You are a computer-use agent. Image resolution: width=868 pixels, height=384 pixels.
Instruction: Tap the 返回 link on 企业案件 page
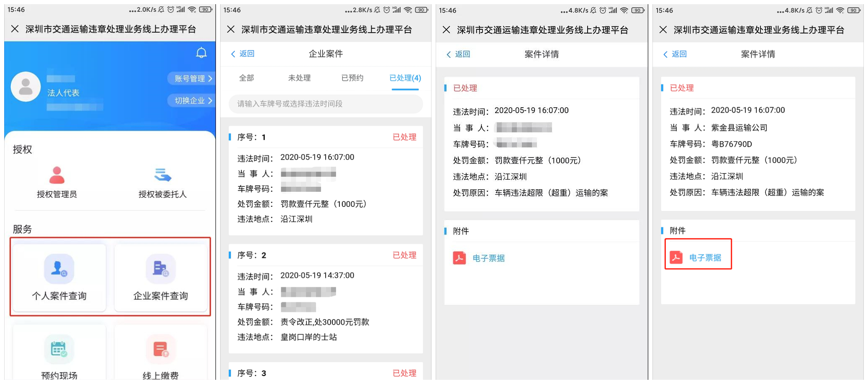pyautogui.click(x=243, y=54)
